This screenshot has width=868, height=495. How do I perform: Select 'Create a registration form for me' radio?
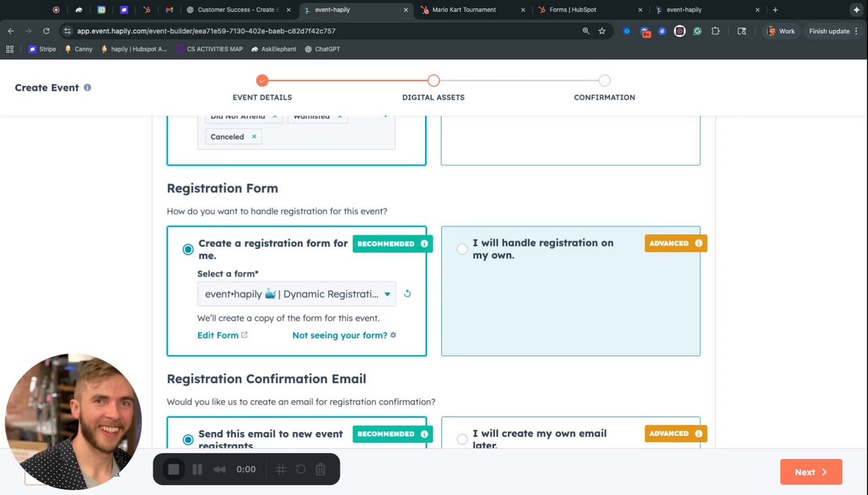click(x=188, y=250)
